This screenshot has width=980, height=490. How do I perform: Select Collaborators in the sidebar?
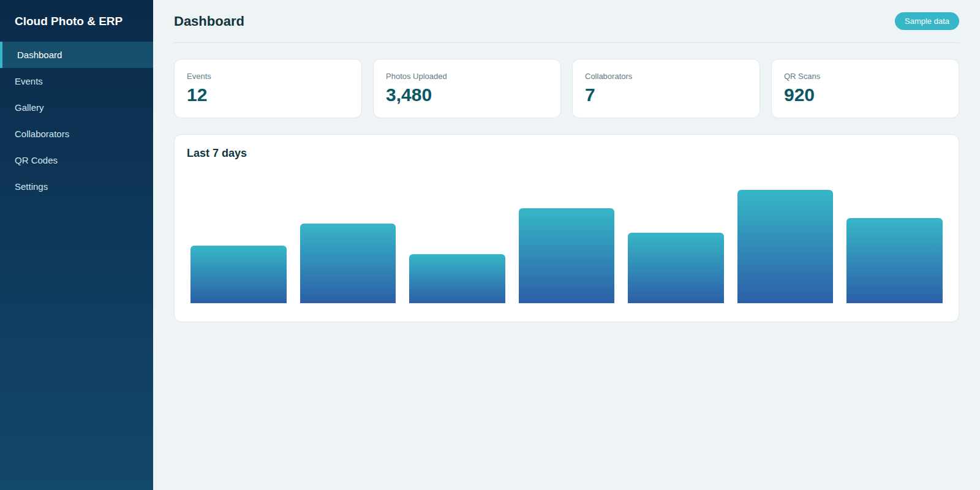tap(77, 134)
